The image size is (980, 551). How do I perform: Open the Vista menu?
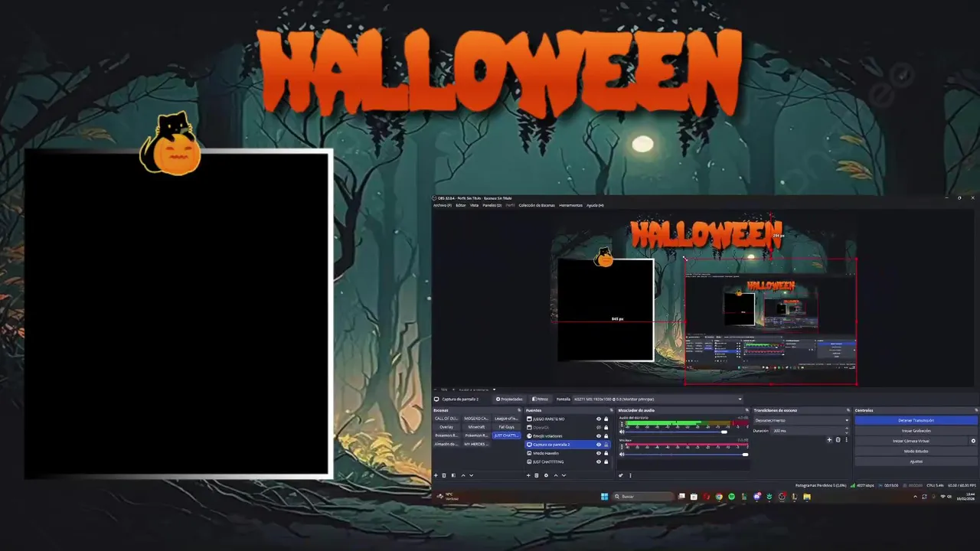tap(474, 205)
